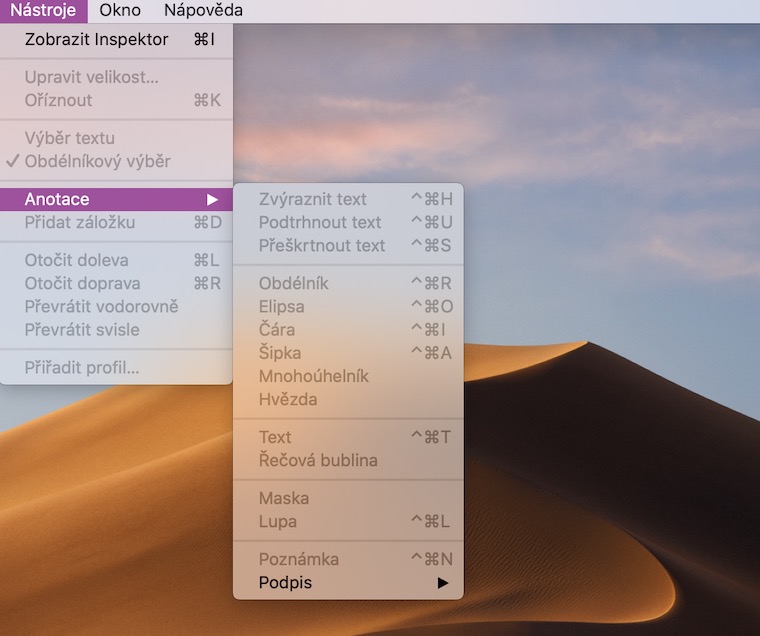Viewport: 760px width, 636px height.
Task: Select Oříznout menu entry
Action: point(116,100)
